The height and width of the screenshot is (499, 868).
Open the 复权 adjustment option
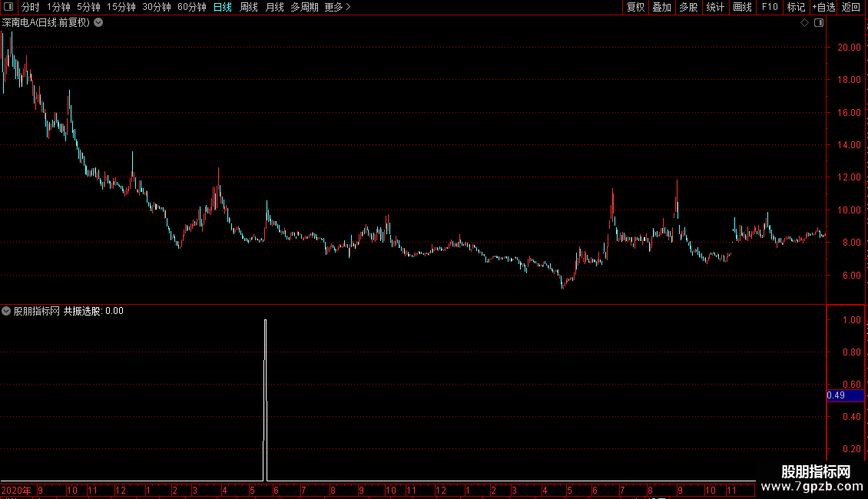635,7
